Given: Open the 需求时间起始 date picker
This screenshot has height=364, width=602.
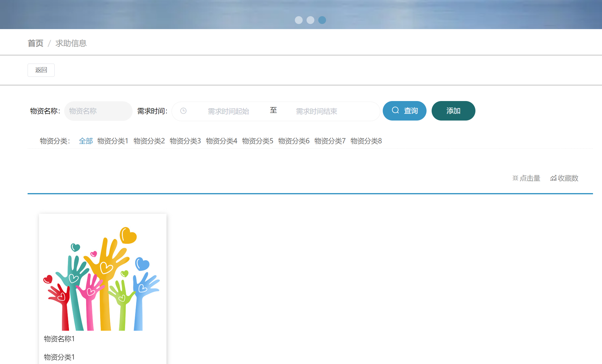Looking at the screenshot, I should [x=228, y=111].
